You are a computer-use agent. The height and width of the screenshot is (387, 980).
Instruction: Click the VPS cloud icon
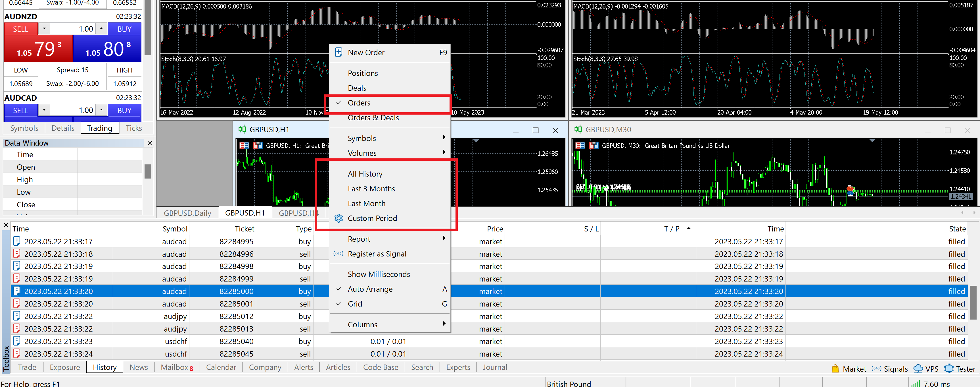click(918, 368)
